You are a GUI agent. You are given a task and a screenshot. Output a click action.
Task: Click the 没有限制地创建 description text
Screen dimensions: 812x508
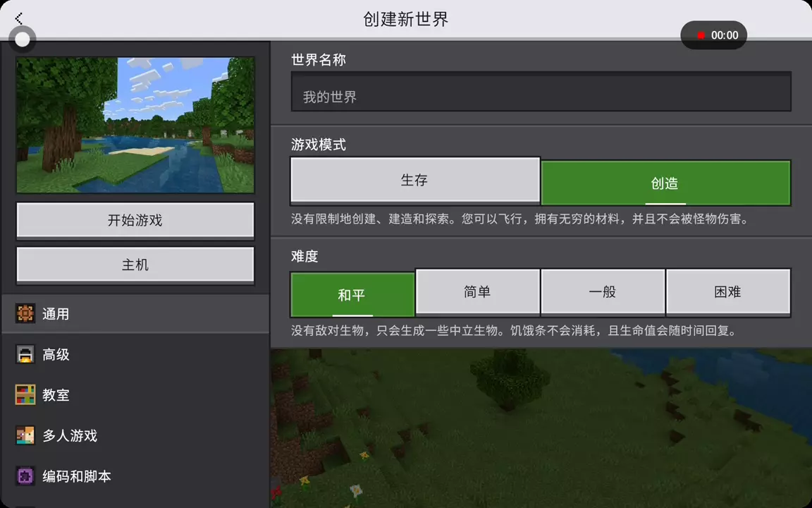pos(520,219)
